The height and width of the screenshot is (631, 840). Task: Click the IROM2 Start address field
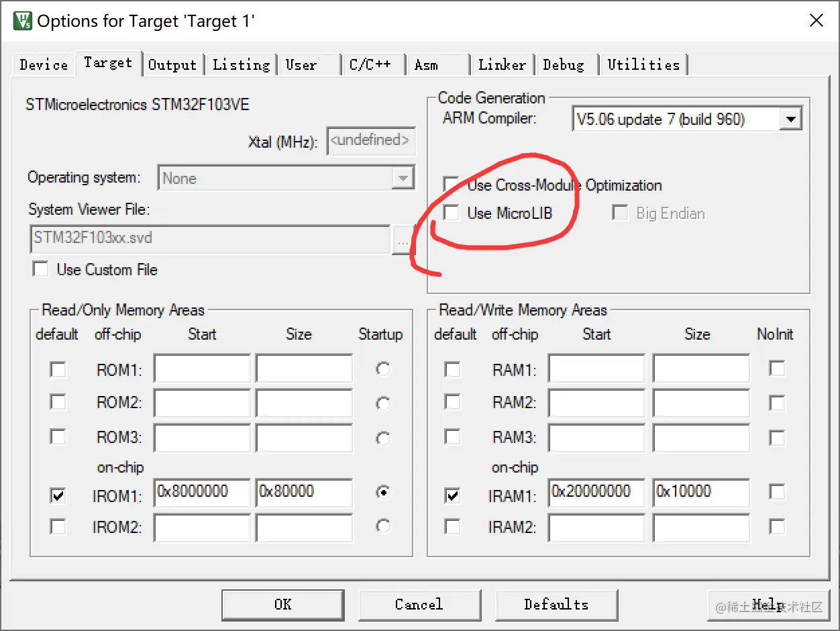[202, 527]
